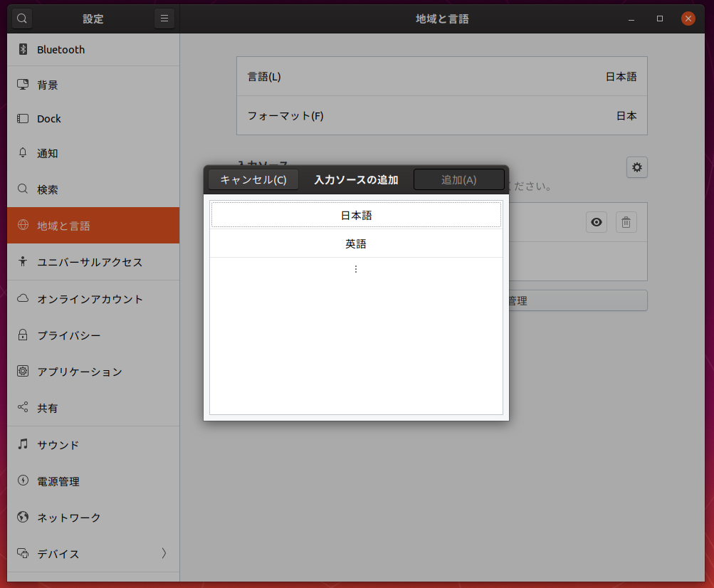This screenshot has height=588, width=714.
Task: Select 日本語 in input source list
Action: [356, 215]
